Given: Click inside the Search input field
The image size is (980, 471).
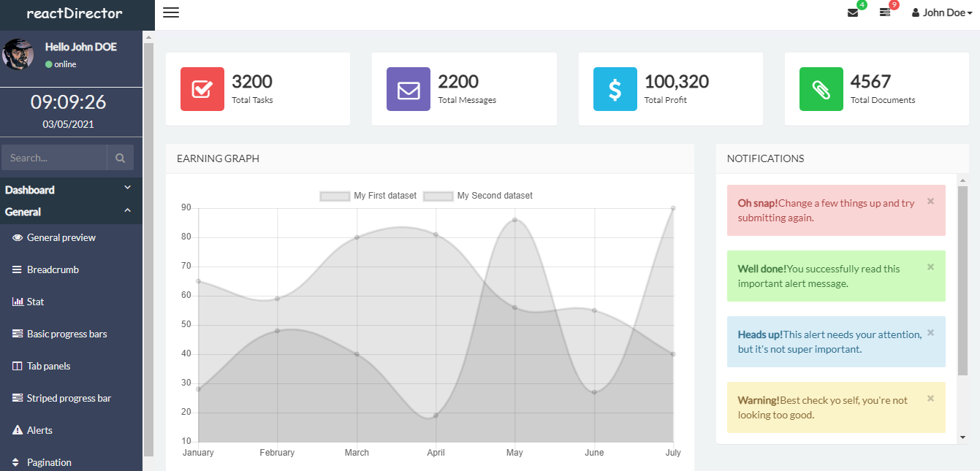Looking at the screenshot, I should tap(55, 158).
